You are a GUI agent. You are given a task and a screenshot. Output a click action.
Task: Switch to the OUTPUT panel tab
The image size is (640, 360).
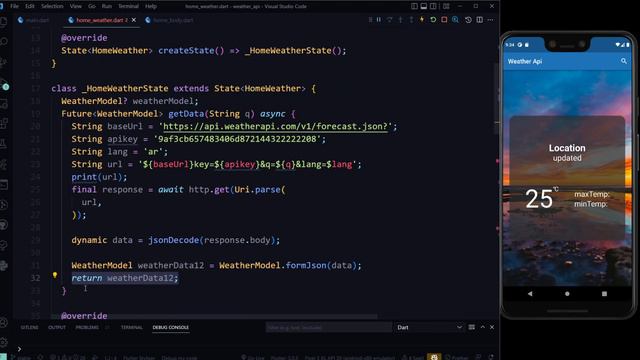(x=57, y=327)
